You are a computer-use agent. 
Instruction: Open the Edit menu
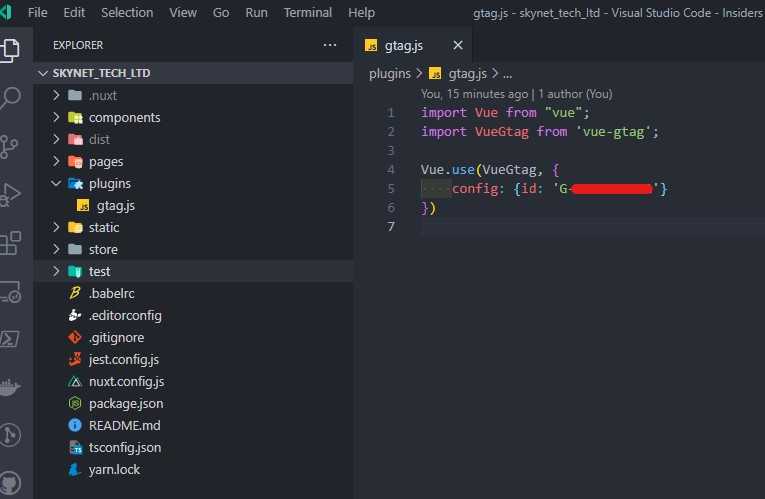pyautogui.click(x=74, y=12)
